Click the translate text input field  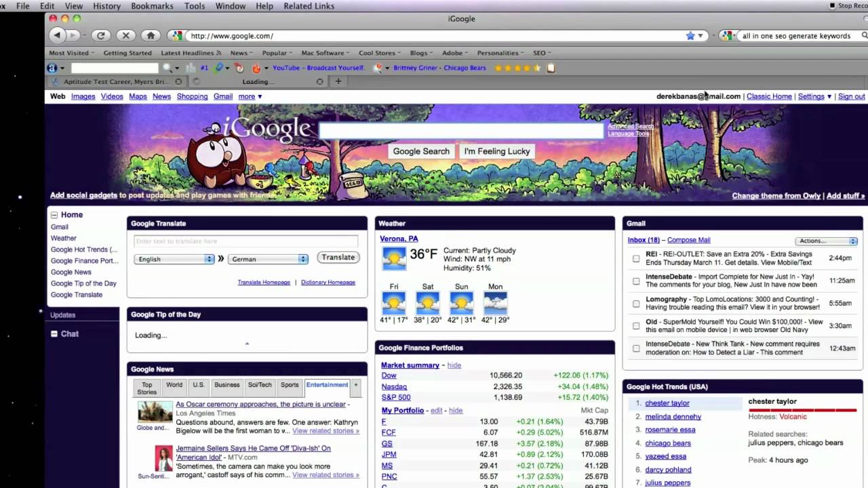pos(245,241)
